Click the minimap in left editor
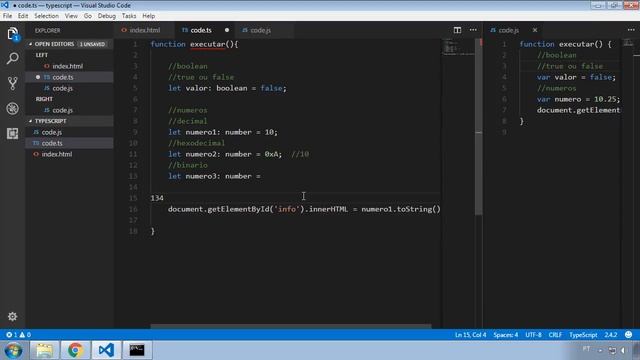Screen dimensions: 640x360 458,47
